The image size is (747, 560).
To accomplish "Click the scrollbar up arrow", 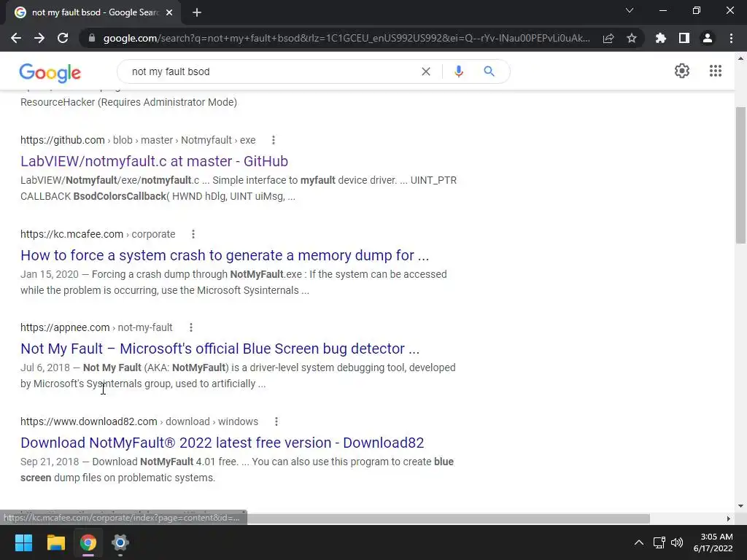I will (740, 58).
